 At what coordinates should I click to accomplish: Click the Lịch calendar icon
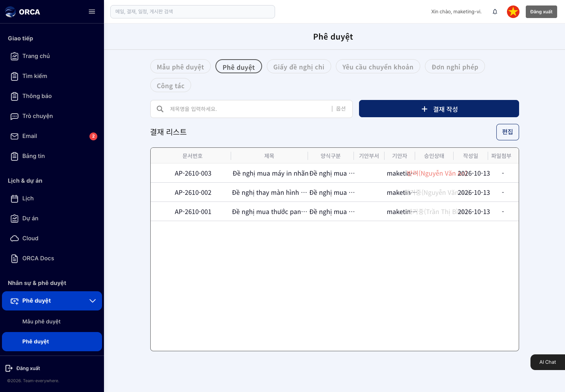(15, 199)
